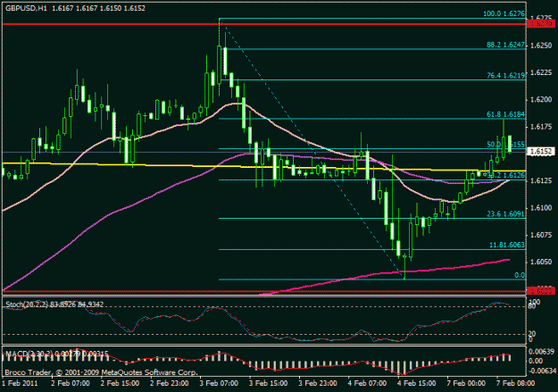Viewport: 558px width, 392px height.
Task: Select the 88.2 1.6247 Fibonacci label
Action: tap(505, 45)
